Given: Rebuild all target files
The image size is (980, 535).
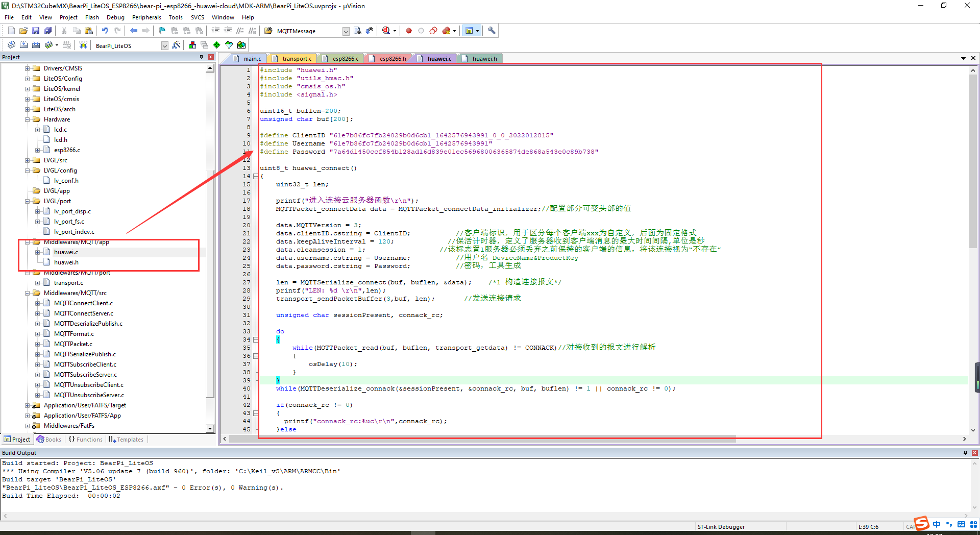Looking at the screenshot, I should 36,45.
